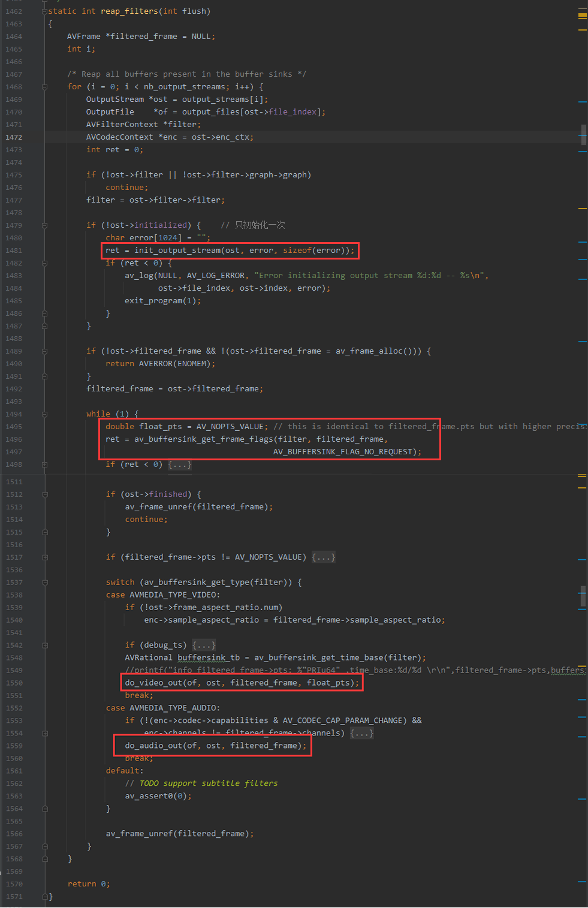This screenshot has height=908, width=588.
Task: Open the {...} placeholder after 'if (debug_ts)'
Action: [x=204, y=645]
